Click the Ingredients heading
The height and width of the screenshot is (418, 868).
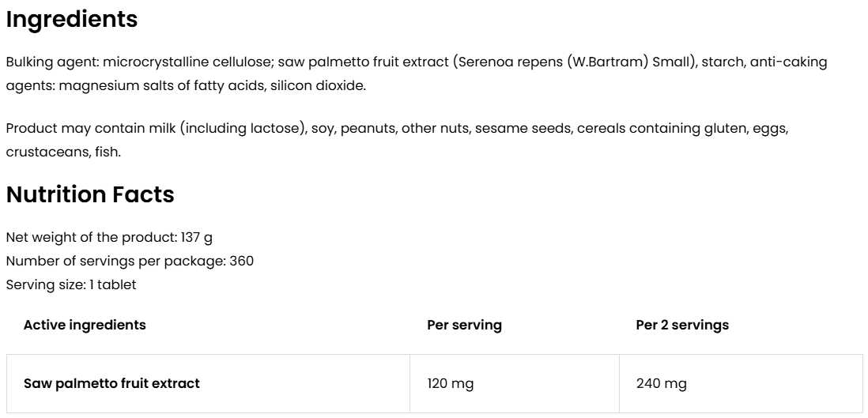pyautogui.click(x=72, y=20)
